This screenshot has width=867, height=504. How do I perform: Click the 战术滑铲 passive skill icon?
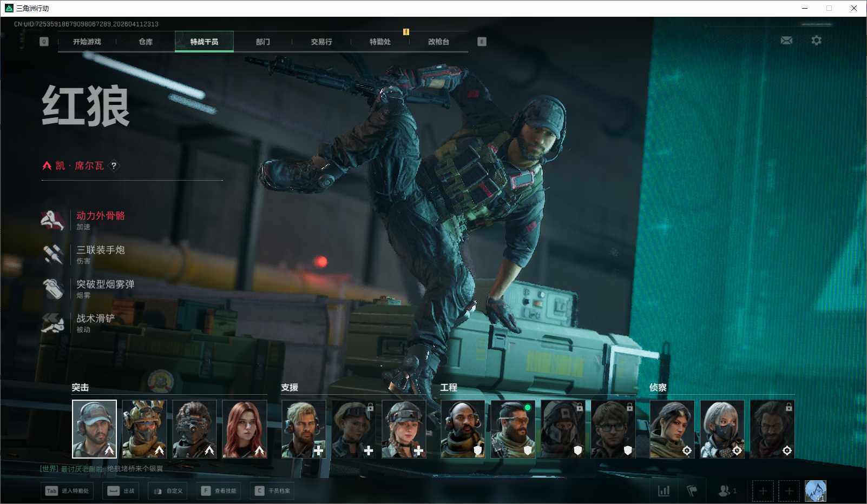(53, 323)
